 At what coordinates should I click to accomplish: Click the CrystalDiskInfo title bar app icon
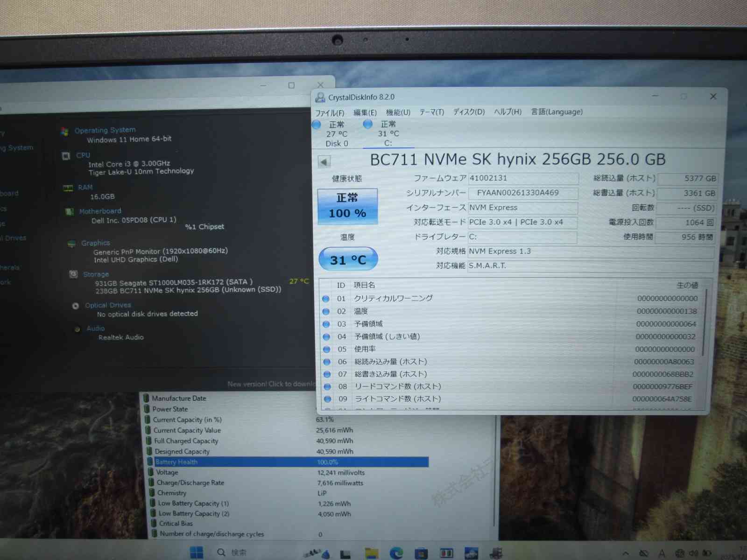(320, 97)
